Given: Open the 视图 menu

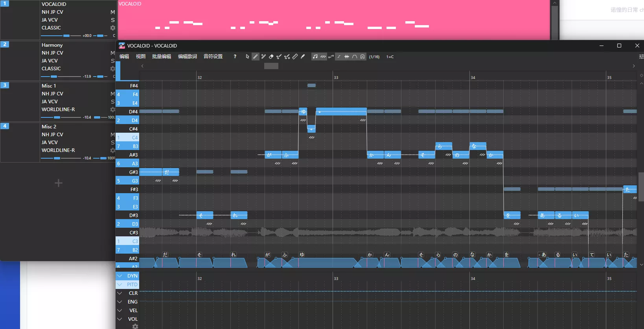Looking at the screenshot, I should pos(141,57).
